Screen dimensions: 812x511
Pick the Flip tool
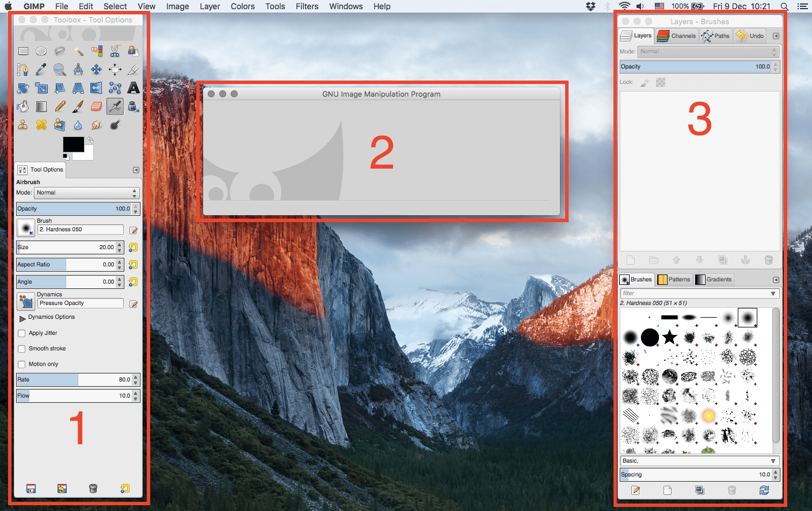(97, 88)
